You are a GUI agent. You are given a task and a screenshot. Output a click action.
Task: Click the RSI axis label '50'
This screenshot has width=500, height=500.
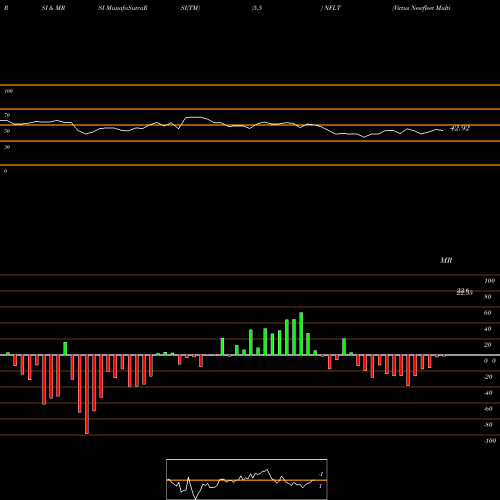click(x=7, y=131)
